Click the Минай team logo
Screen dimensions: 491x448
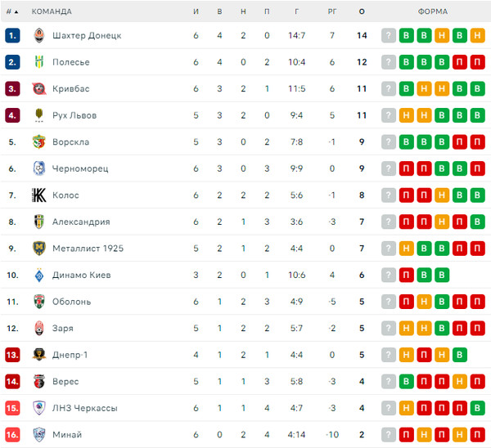(39, 435)
